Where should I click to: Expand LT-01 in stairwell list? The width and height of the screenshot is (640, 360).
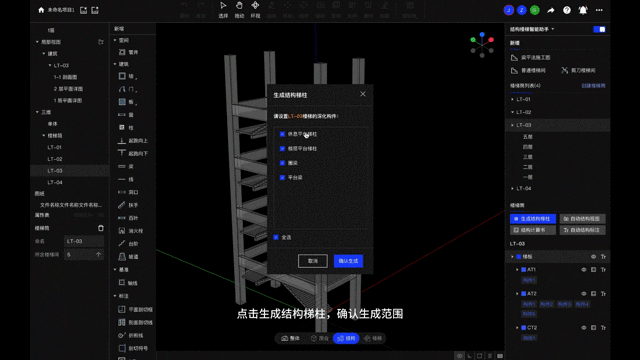(x=513, y=99)
